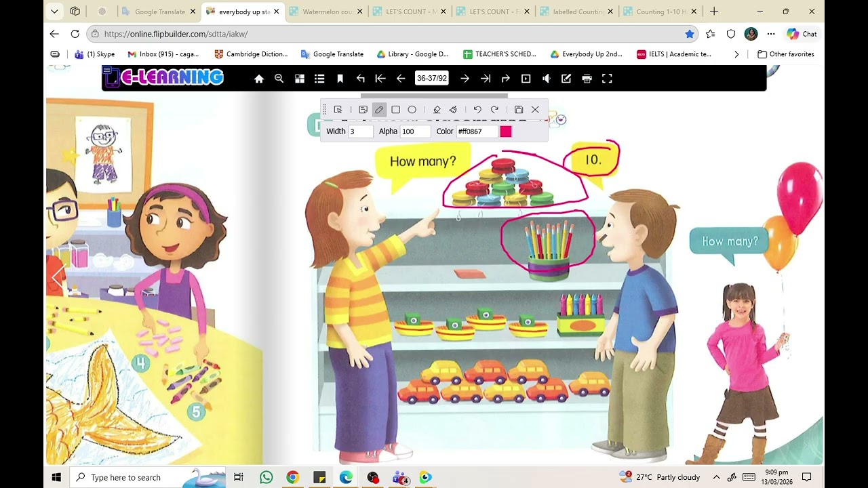Print the flipbook using printer icon
This screenshot has width=868, height=488.
587,79
